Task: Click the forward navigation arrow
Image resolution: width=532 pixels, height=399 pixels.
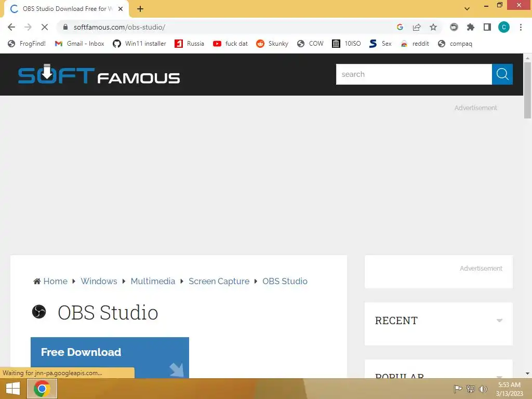Action: pyautogui.click(x=28, y=27)
